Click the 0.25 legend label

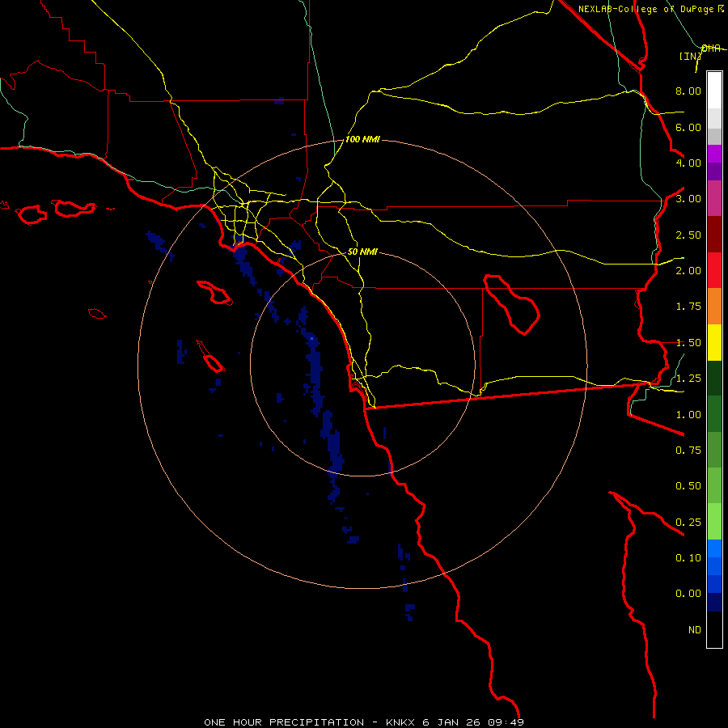(x=688, y=523)
